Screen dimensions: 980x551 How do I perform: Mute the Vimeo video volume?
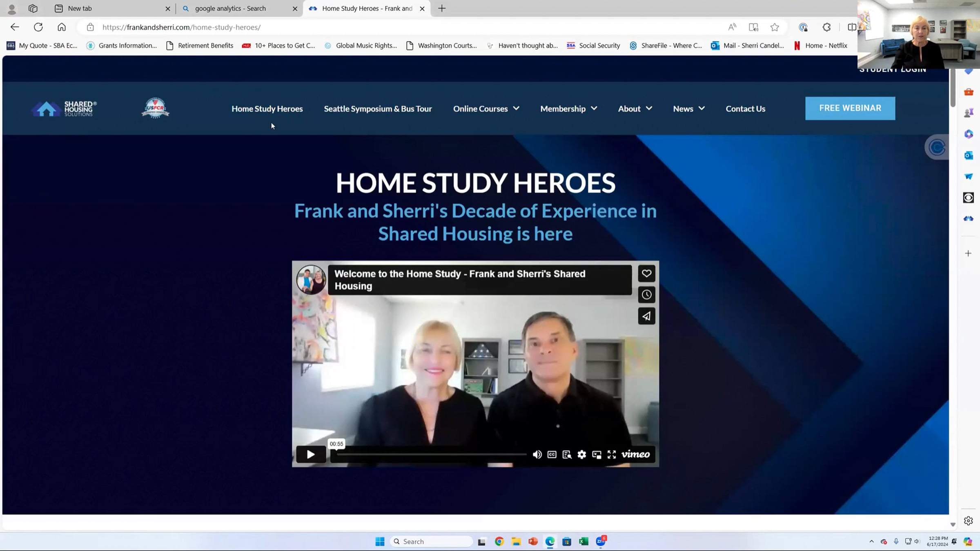[537, 454]
